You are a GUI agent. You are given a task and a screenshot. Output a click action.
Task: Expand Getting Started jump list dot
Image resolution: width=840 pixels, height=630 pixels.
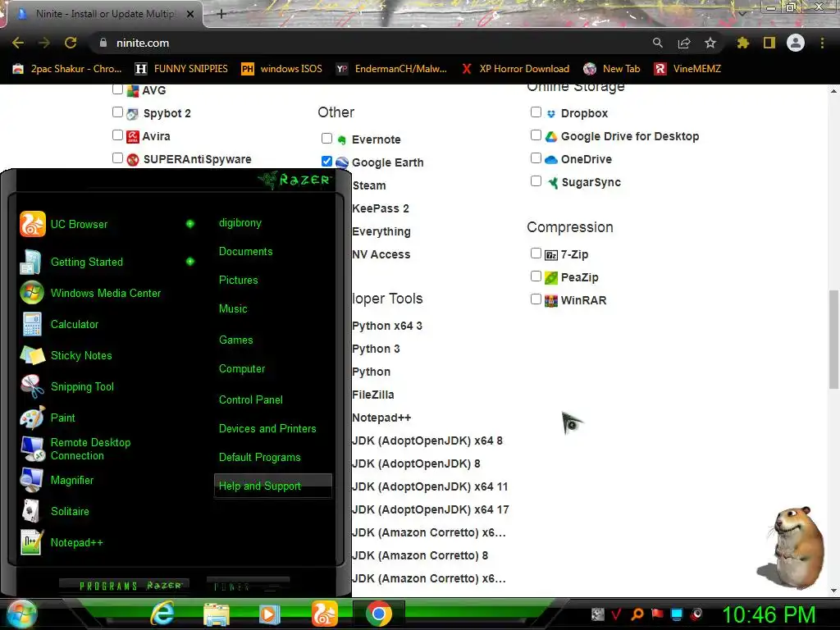coord(190,262)
